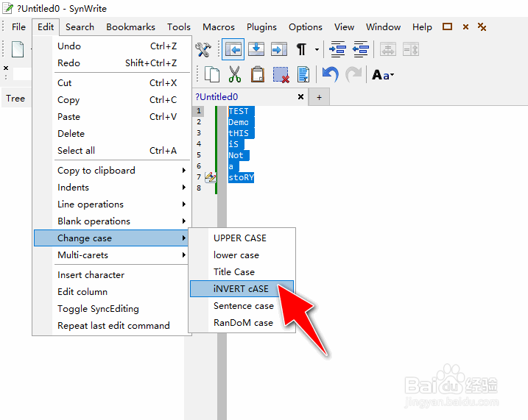528x420 pixels.
Task: Open the Plugins menu
Action: coord(261,27)
